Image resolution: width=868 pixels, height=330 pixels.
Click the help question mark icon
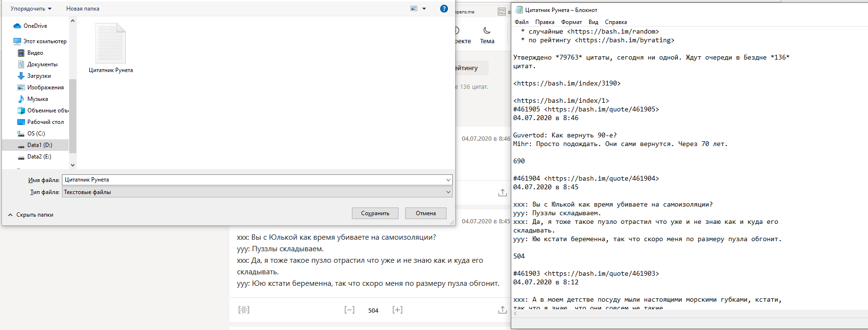444,9
